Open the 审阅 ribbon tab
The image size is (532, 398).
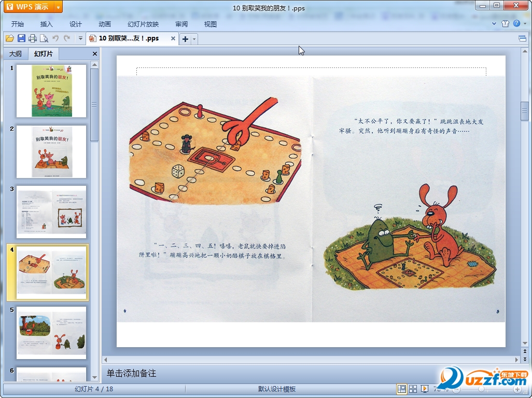coord(181,24)
